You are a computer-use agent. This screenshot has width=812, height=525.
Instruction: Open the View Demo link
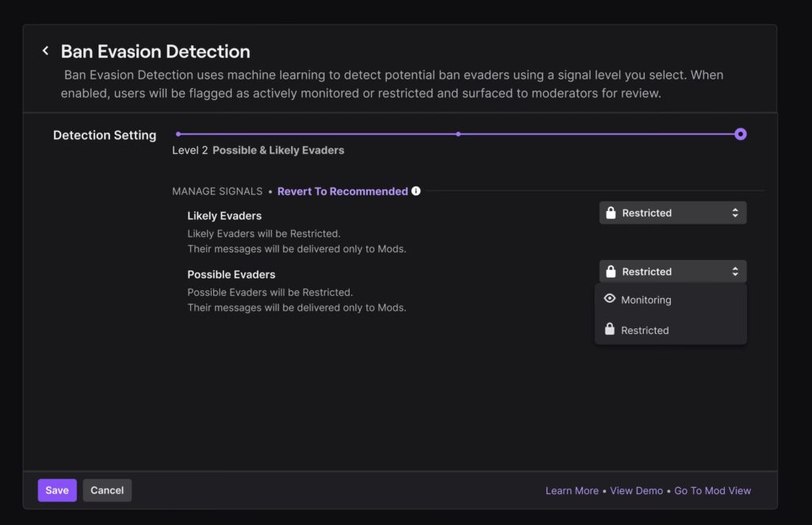[x=636, y=491]
